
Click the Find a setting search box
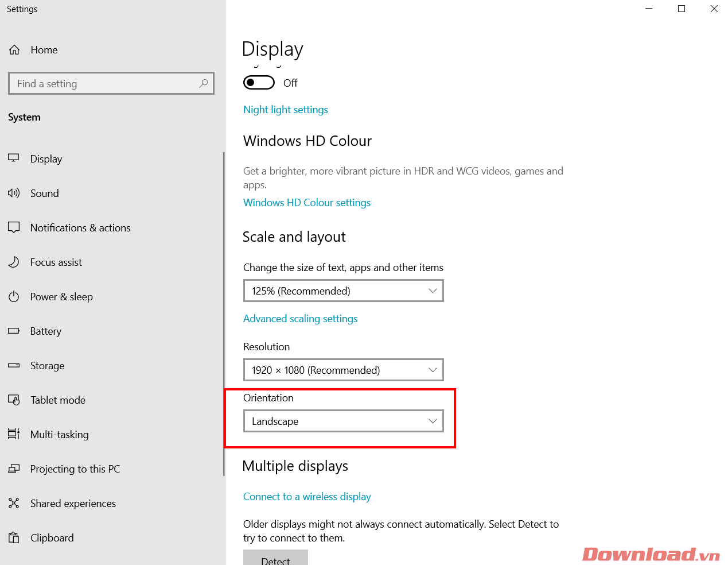(106, 84)
